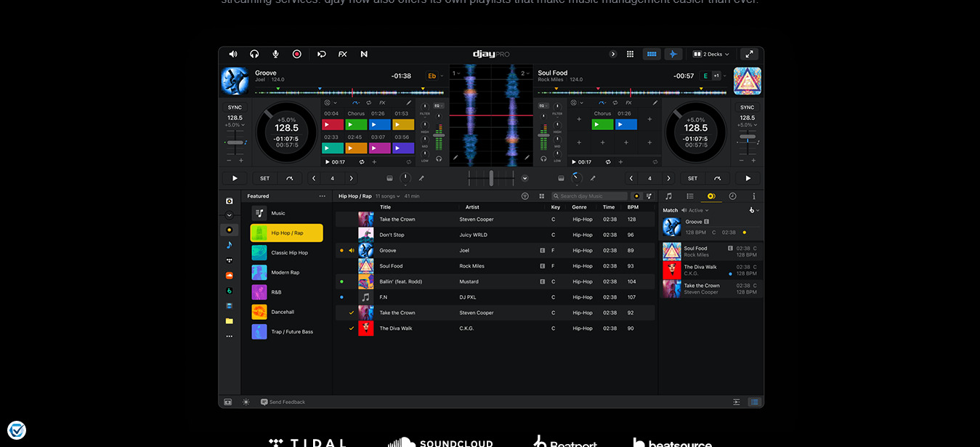Click the Neural Mix N icon
The width and height of the screenshot is (980, 447).
364,54
